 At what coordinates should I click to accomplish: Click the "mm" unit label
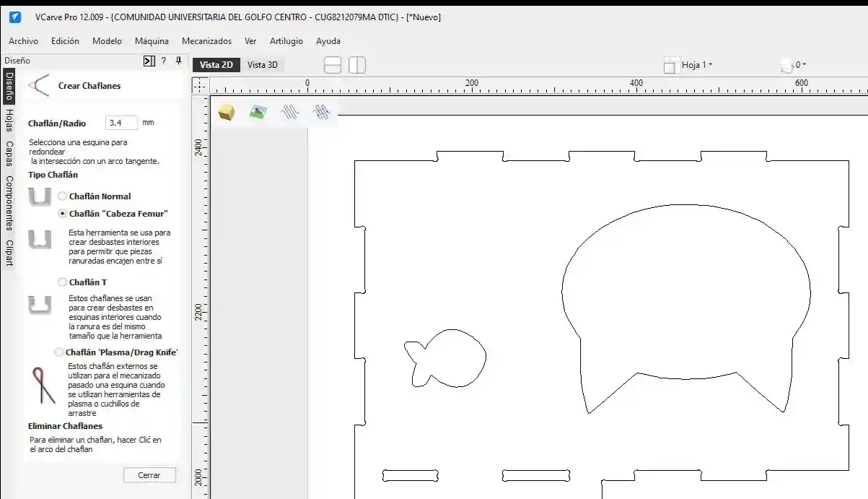[x=148, y=123]
